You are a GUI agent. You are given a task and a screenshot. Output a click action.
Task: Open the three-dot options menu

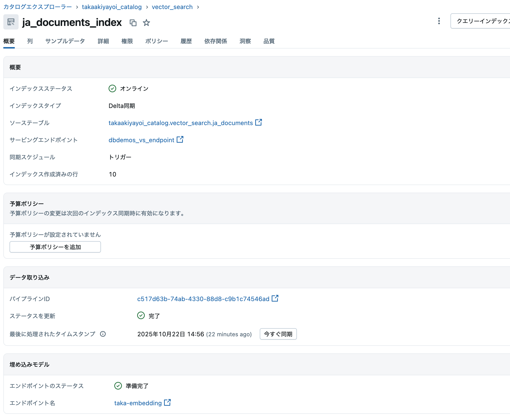click(439, 21)
